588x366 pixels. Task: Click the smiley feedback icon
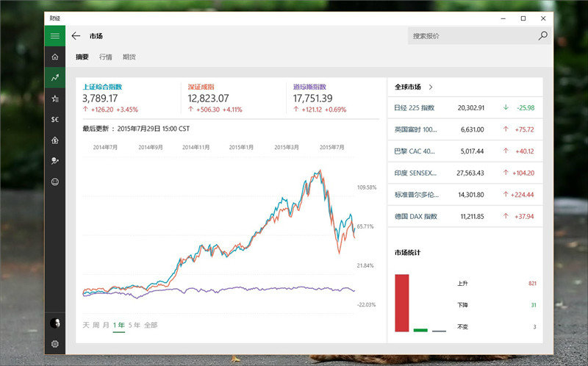55,182
